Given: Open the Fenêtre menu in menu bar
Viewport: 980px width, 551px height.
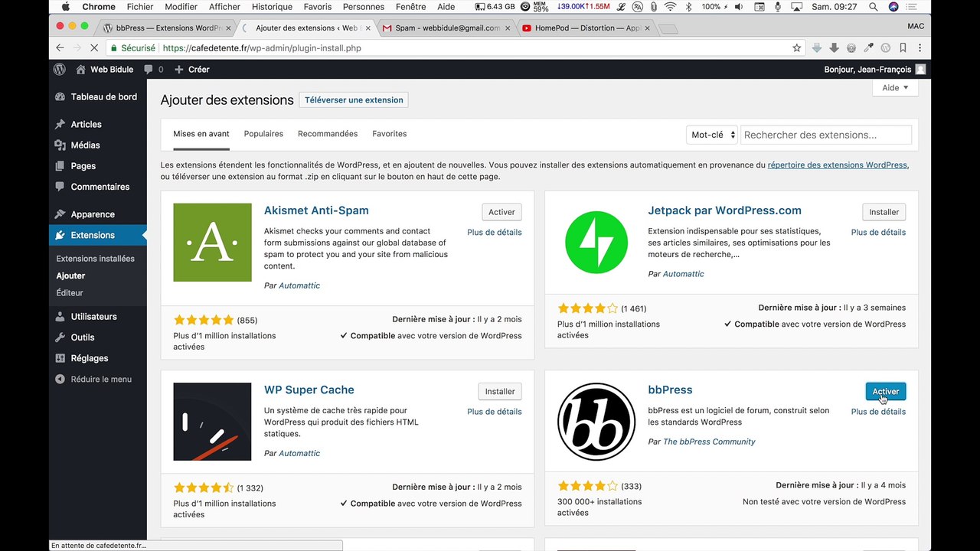Looking at the screenshot, I should (411, 7).
